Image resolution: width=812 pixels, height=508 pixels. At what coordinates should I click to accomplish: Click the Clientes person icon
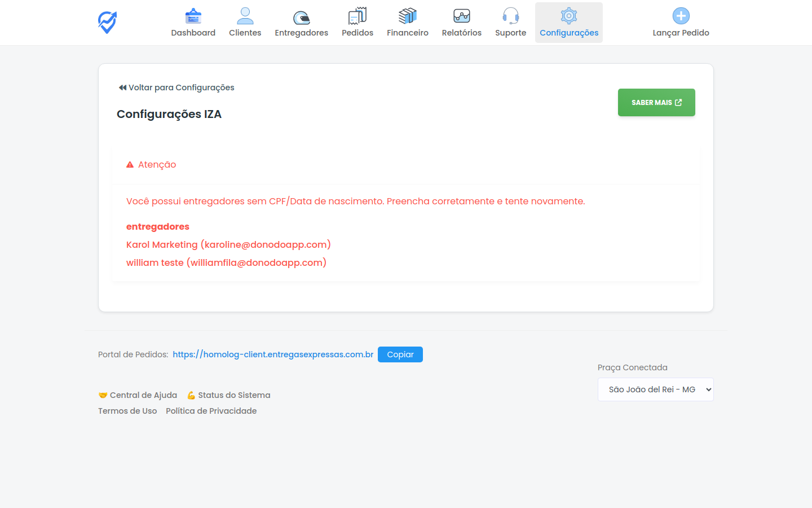pyautogui.click(x=245, y=15)
